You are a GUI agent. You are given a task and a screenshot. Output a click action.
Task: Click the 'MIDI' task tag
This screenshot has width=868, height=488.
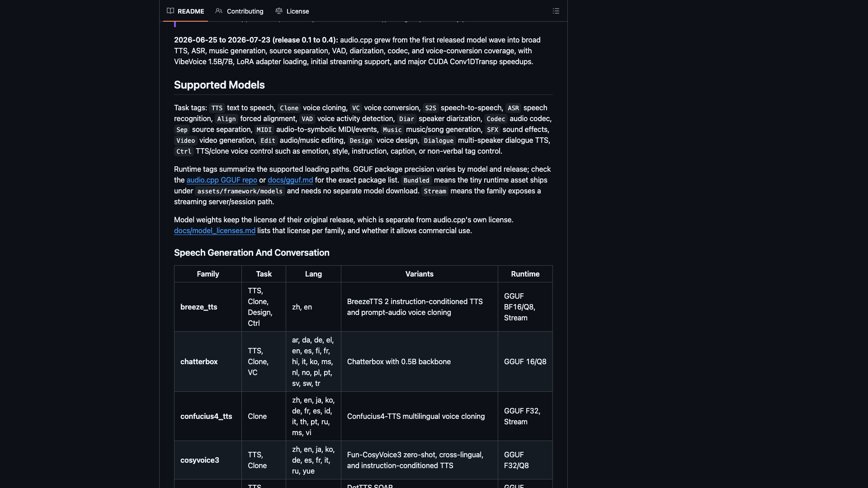264,130
